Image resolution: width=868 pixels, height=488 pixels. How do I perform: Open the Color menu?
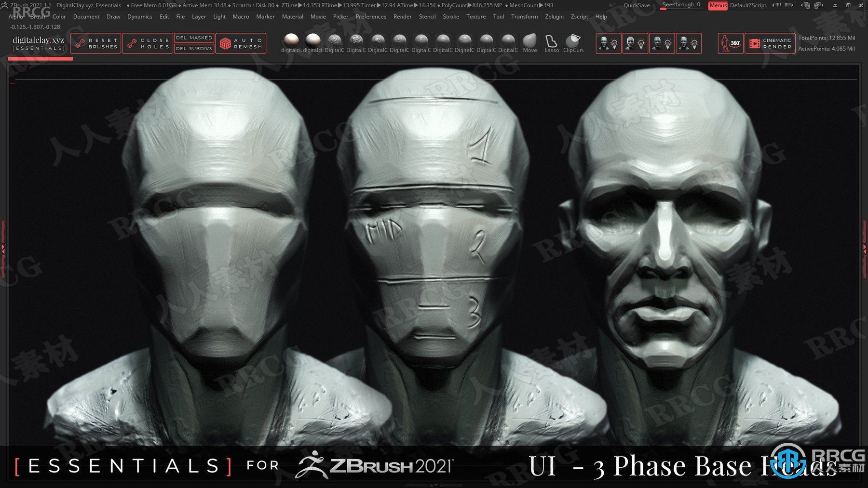tap(59, 16)
